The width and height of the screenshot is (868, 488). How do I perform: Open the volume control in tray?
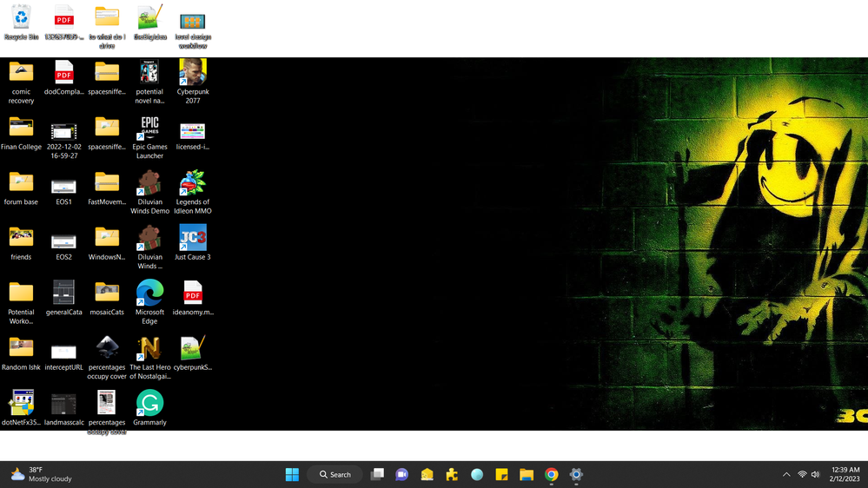click(x=815, y=474)
